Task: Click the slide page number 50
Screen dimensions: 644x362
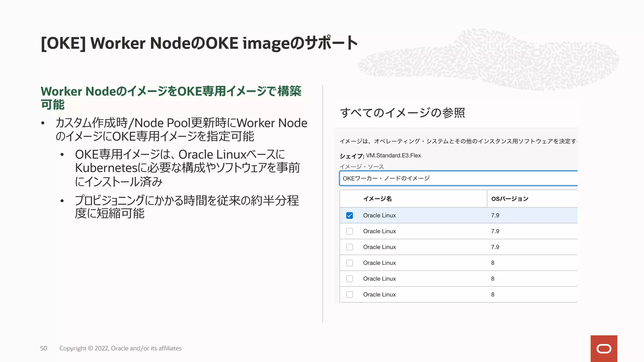Action: (x=44, y=348)
